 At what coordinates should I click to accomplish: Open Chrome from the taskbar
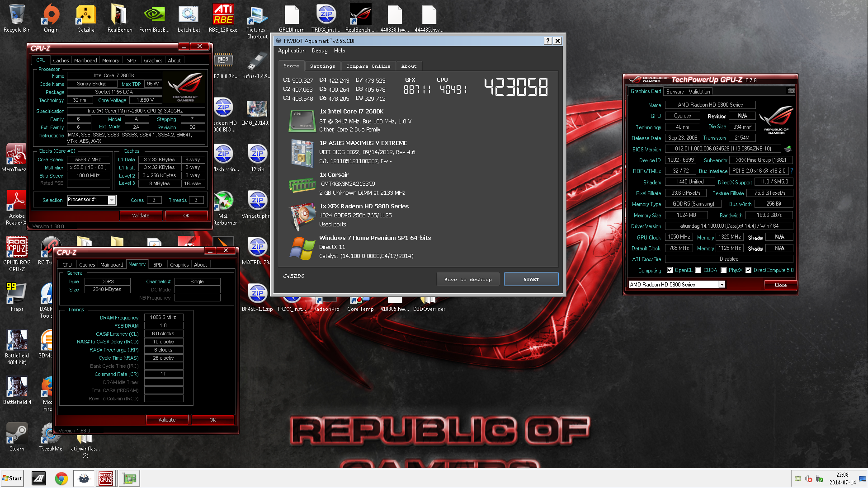[61, 479]
